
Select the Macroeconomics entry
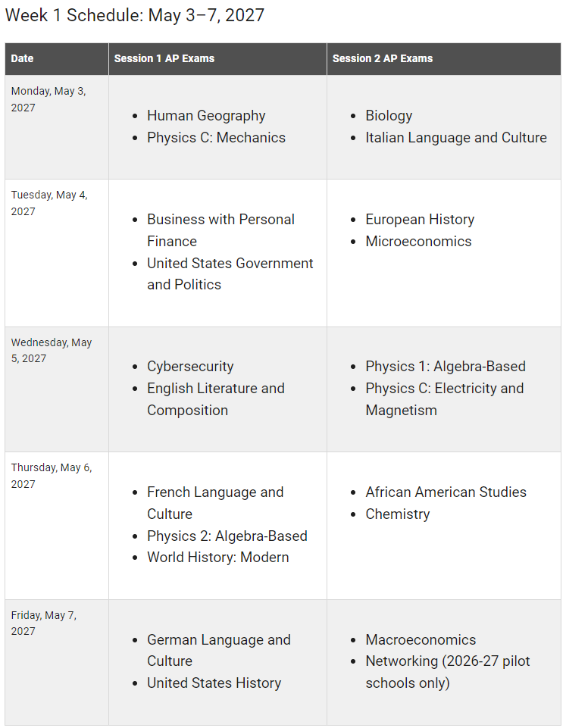pos(421,640)
